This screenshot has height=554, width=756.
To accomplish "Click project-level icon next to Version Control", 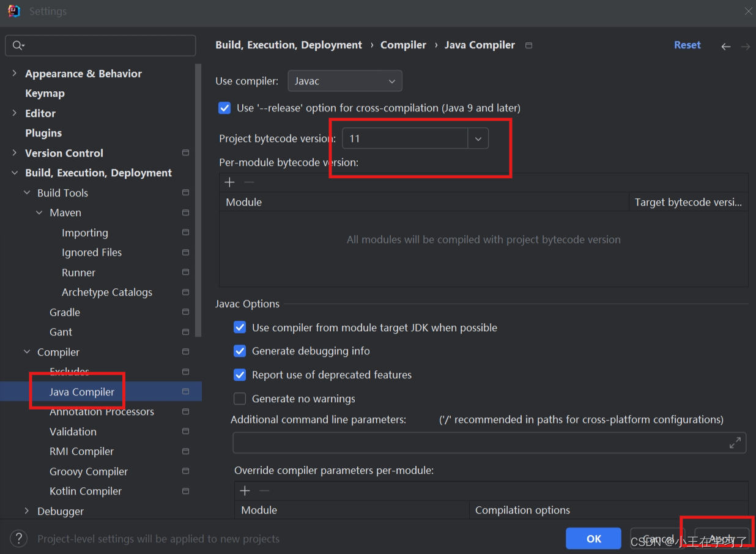I will (185, 153).
